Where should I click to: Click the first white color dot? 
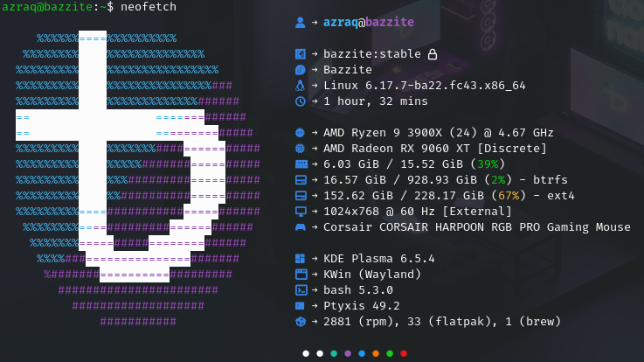point(306,353)
